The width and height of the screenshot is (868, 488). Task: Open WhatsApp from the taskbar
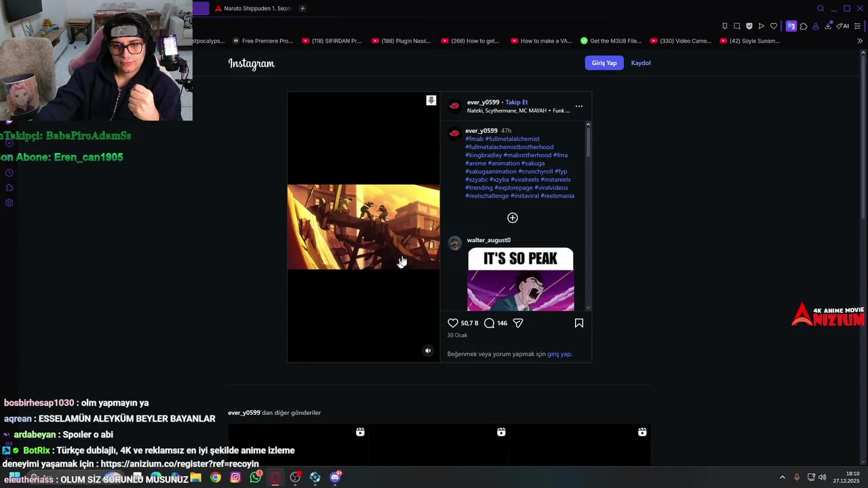[x=255, y=477]
